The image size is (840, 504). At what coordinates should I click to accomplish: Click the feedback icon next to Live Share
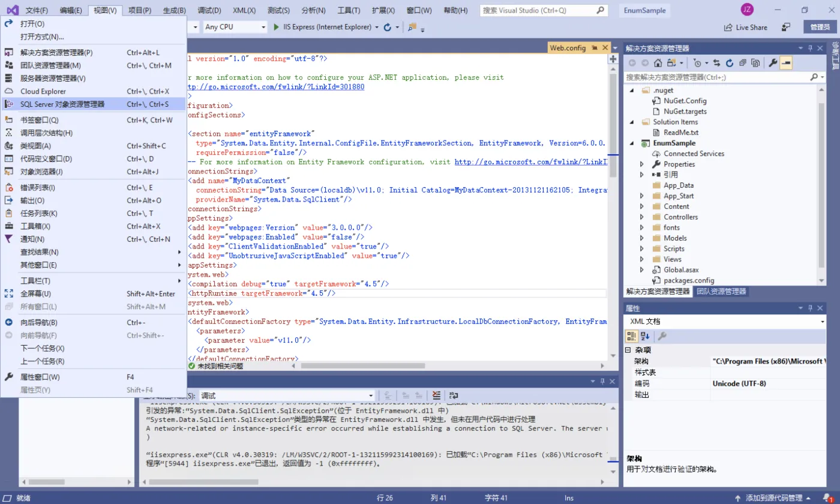[786, 27]
